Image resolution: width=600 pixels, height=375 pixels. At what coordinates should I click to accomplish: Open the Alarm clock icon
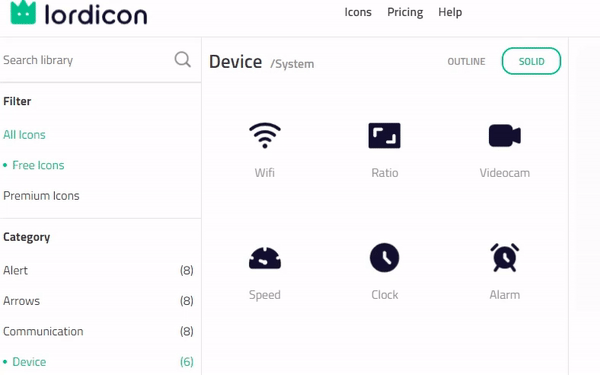[x=505, y=258]
